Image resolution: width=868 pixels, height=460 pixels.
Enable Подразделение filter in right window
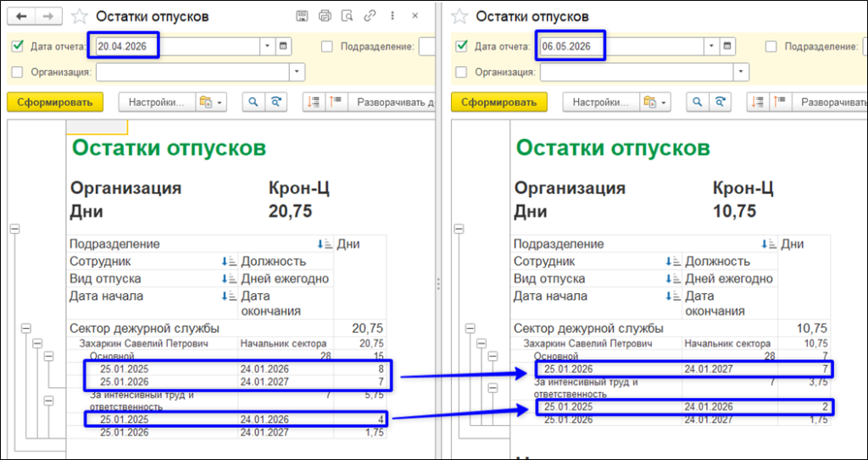(771, 47)
